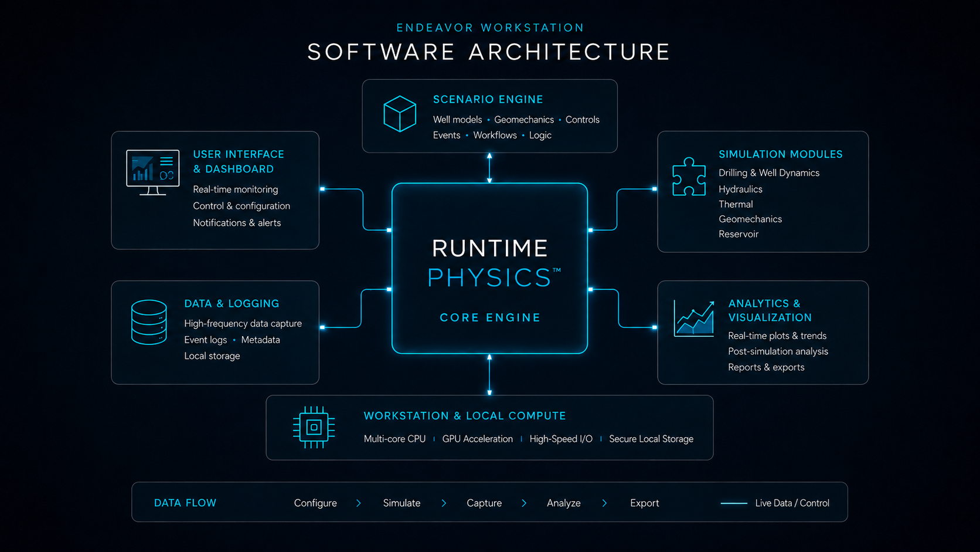980x552 pixels.
Task: Click the User Interface monitor dashboard icon
Action: (152, 172)
